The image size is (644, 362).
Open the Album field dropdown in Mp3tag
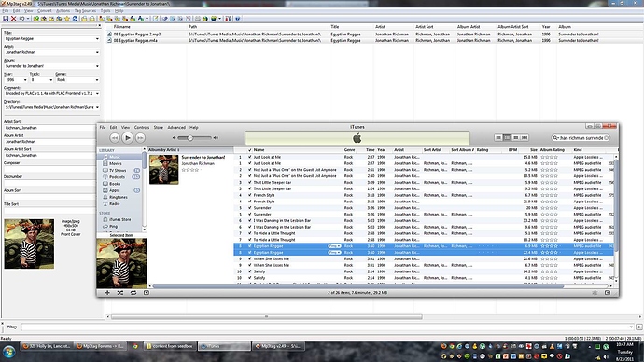point(97,66)
